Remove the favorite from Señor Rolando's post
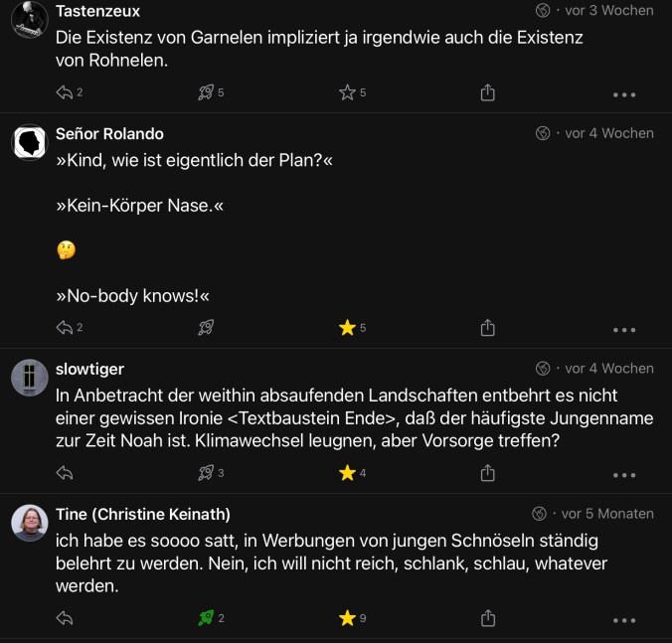Screen dimensions: 672x643 click(347, 328)
